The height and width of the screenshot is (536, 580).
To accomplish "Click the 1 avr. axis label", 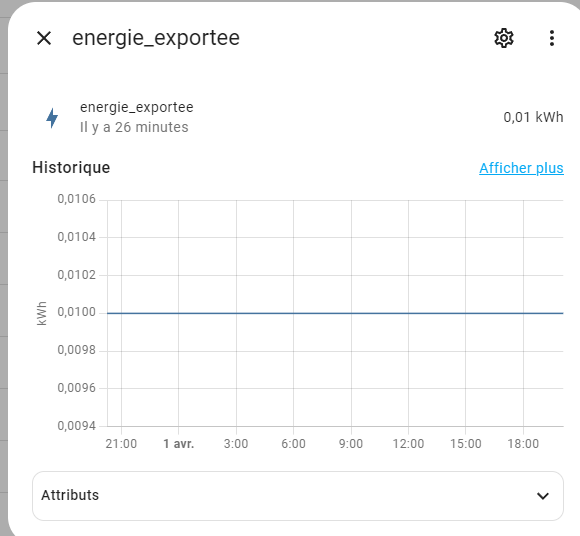I will (179, 444).
